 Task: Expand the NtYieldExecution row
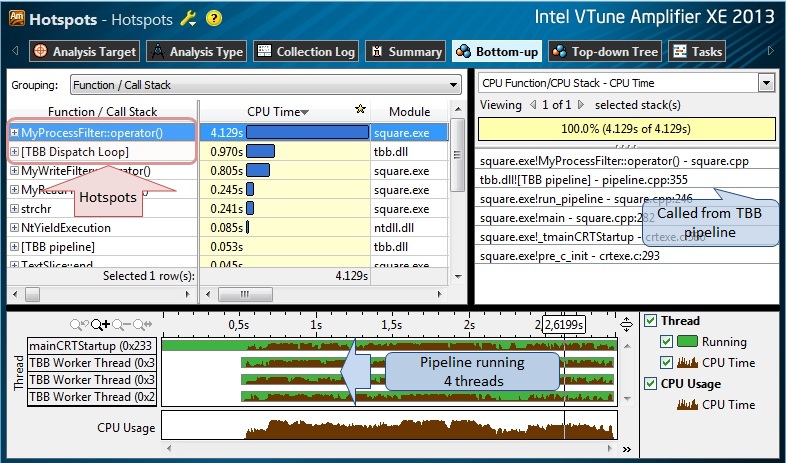(14, 227)
